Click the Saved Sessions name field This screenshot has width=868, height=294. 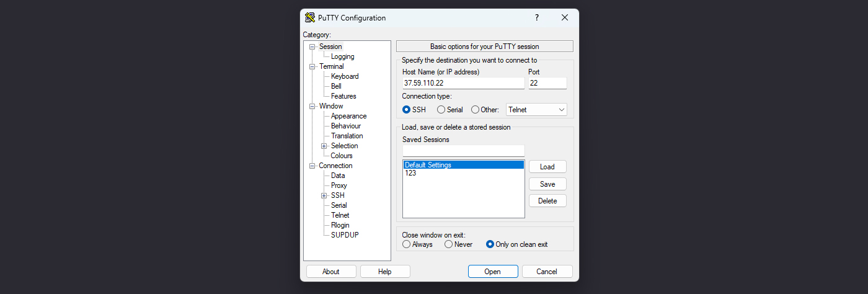point(463,151)
